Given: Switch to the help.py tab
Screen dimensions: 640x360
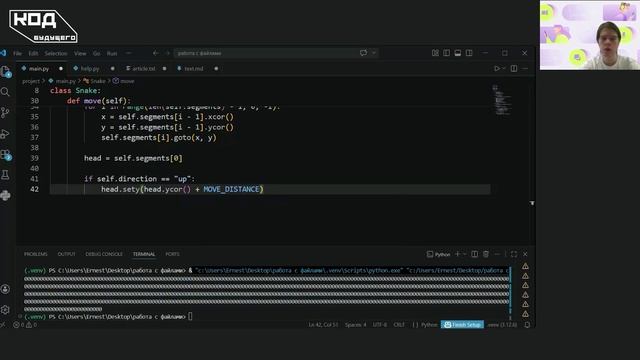Looking at the screenshot, I should 90,69.
